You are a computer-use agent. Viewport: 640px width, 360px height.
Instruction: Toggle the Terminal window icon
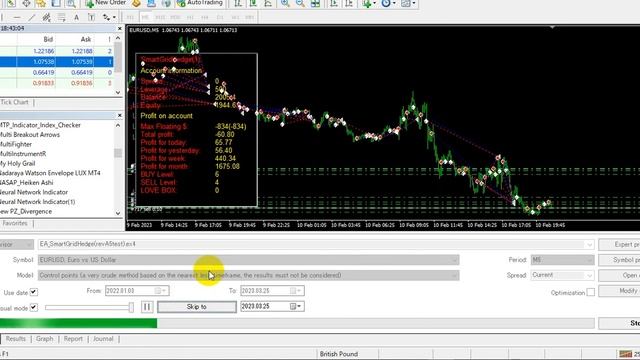[x=56, y=3]
